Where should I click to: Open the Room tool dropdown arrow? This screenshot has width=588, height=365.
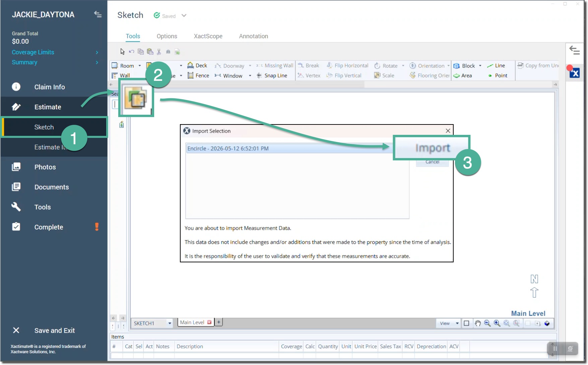click(140, 65)
